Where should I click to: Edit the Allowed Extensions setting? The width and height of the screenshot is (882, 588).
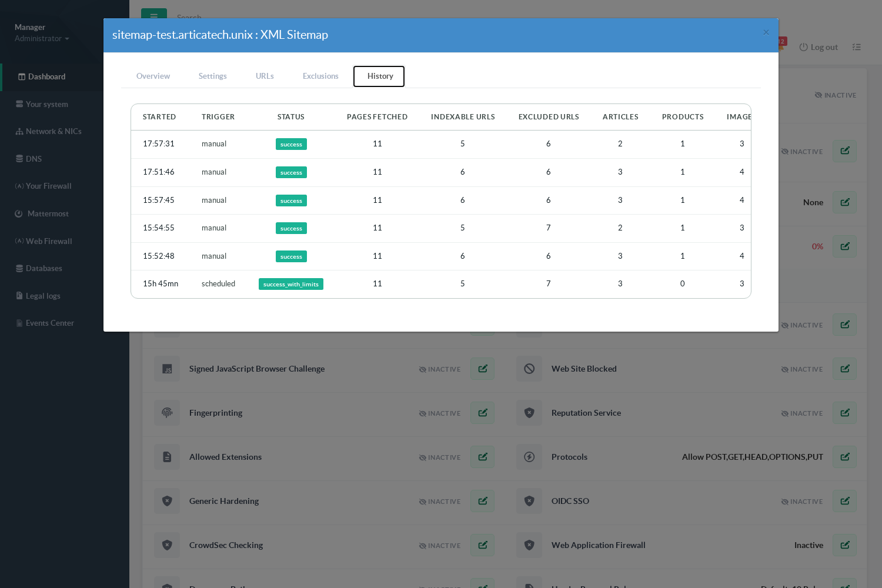pos(483,457)
